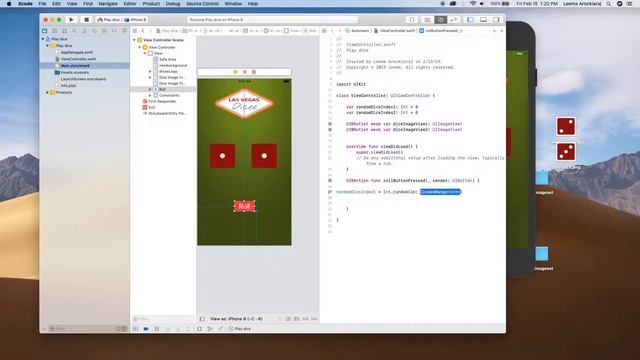
Task: Open Spotlight search in the menu bar
Action: coord(609,4)
